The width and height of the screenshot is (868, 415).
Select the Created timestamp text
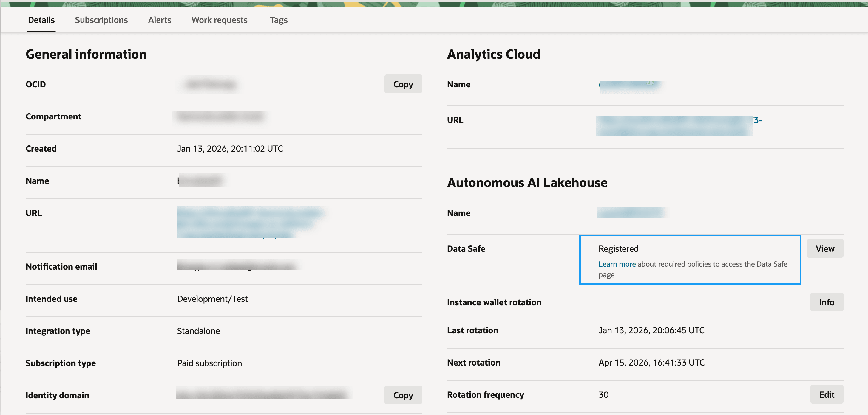click(x=230, y=148)
